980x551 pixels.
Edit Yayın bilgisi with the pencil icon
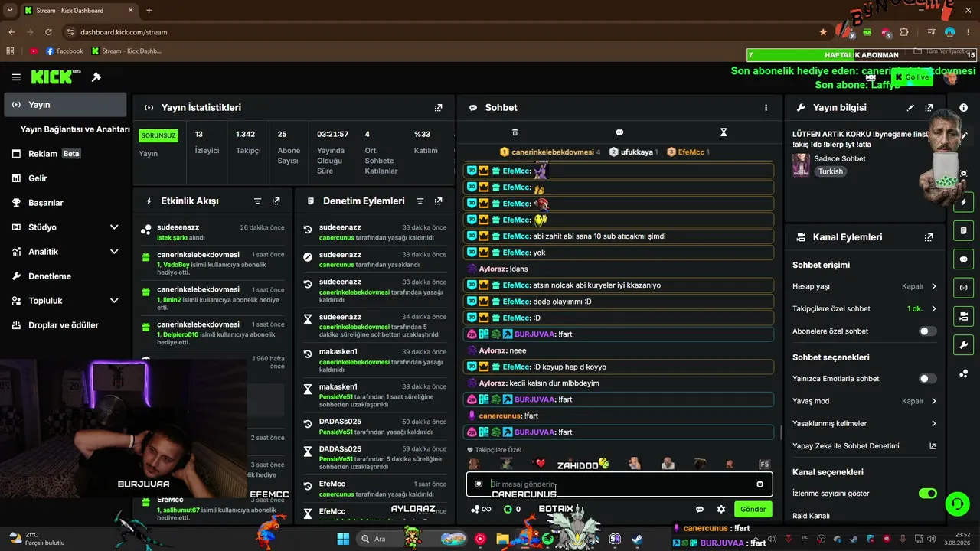click(x=910, y=108)
